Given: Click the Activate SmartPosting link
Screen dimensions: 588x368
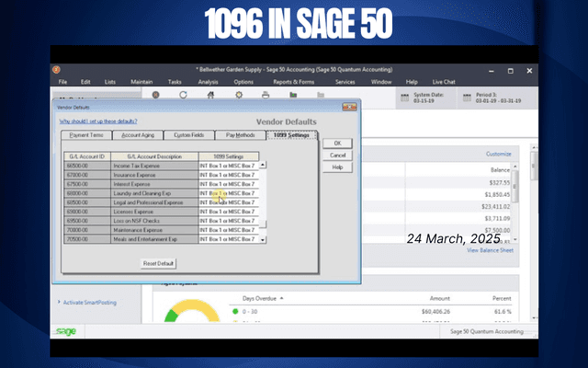Looking at the screenshot, I should (90, 303).
